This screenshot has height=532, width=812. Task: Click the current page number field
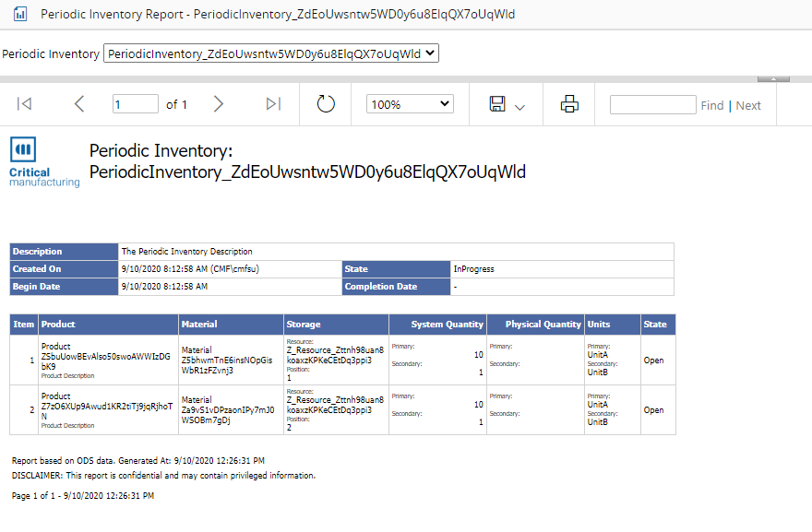(136, 104)
